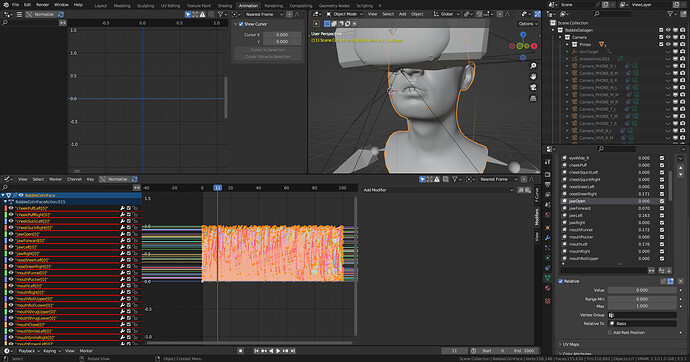Collapse the BabbleColinFace channel group
690x362 pixels.
(x=3, y=195)
